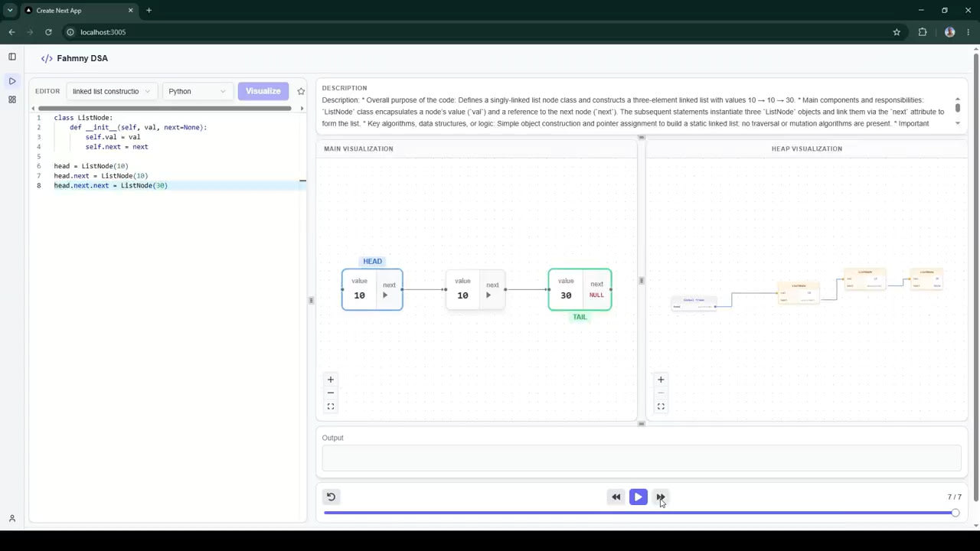Screen dimensions: 980x551
Task: Click the editor horizontal scrollbar
Action: (x=165, y=109)
